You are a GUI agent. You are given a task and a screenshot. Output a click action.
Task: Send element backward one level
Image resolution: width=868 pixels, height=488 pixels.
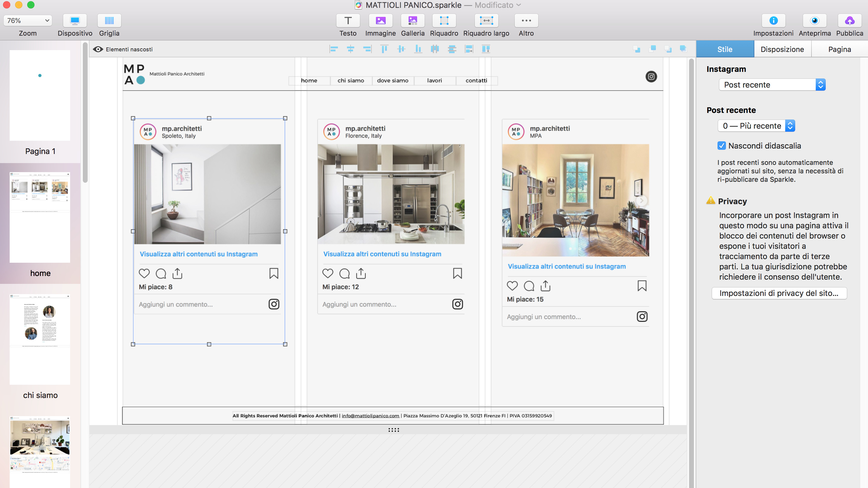pos(636,49)
